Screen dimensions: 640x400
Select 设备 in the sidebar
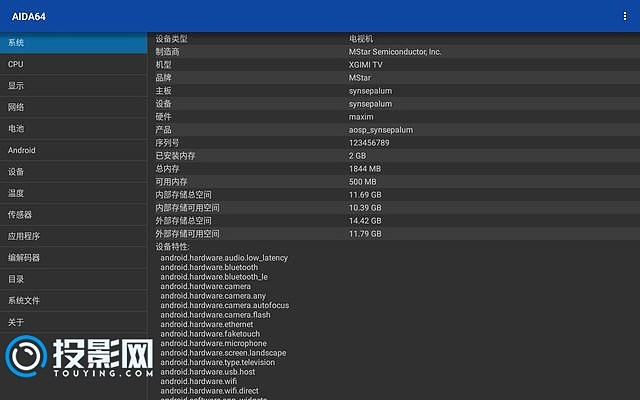coord(73,172)
